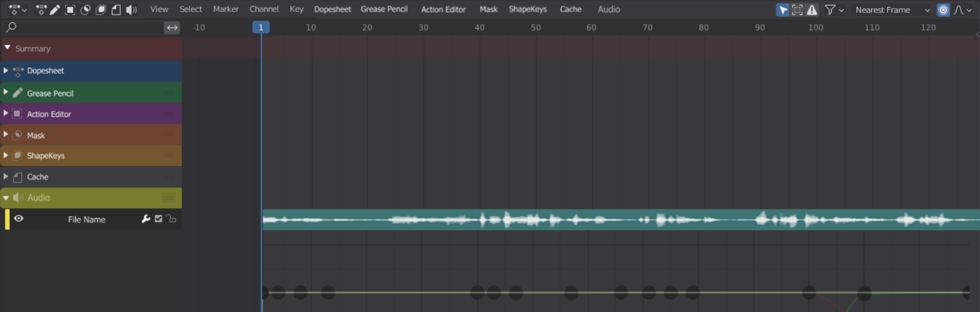Click the Grease Pencil header item
The image size is (980, 312).
click(384, 9)
